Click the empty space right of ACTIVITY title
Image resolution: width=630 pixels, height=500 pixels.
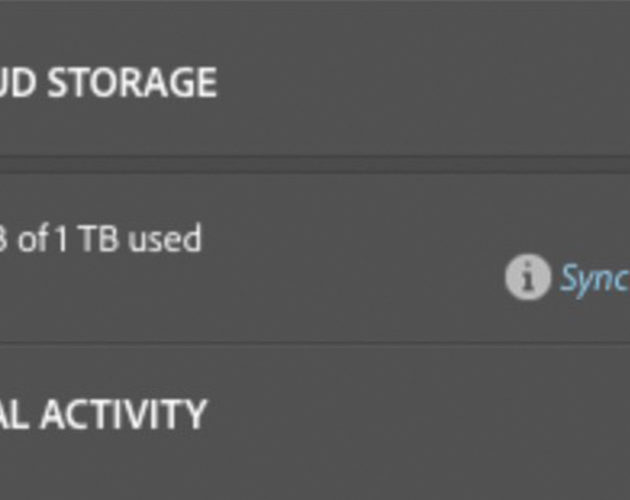point(418,414)
